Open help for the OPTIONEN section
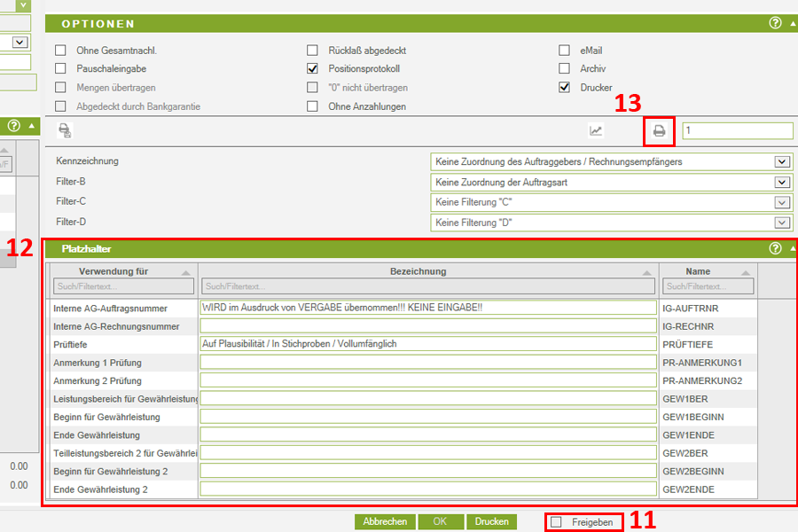Image resolution: width=798 pixels, height=532 pixels. point(776,23)
